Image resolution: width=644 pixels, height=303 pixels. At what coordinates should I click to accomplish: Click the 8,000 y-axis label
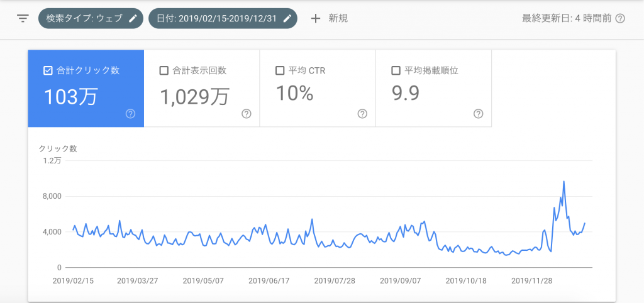coord(53,196)
